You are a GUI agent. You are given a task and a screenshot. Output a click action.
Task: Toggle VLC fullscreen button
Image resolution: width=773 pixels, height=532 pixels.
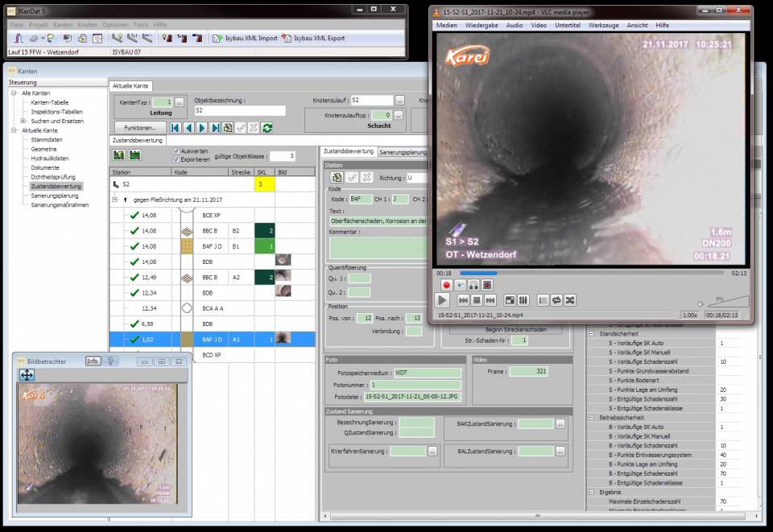[x=511, y=300]
